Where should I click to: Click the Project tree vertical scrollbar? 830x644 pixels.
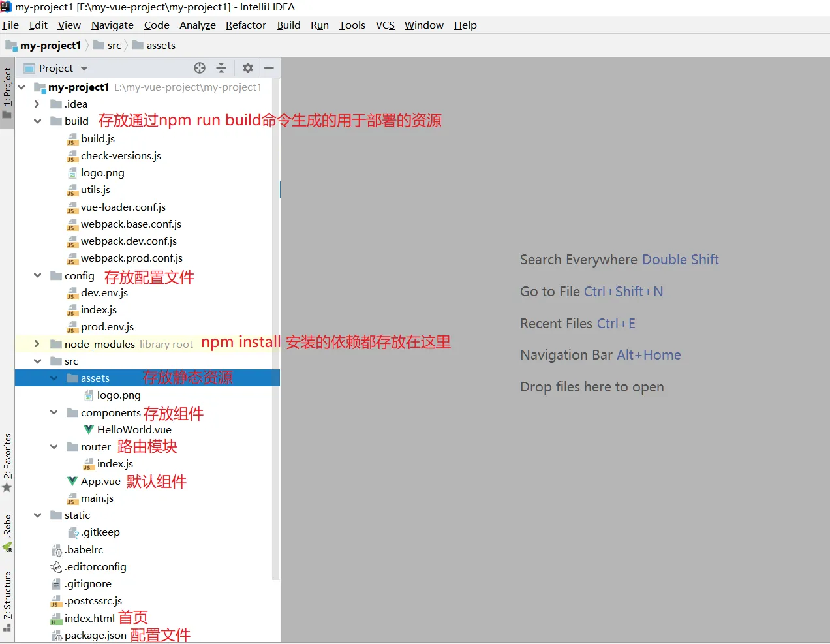coord(276,328)
